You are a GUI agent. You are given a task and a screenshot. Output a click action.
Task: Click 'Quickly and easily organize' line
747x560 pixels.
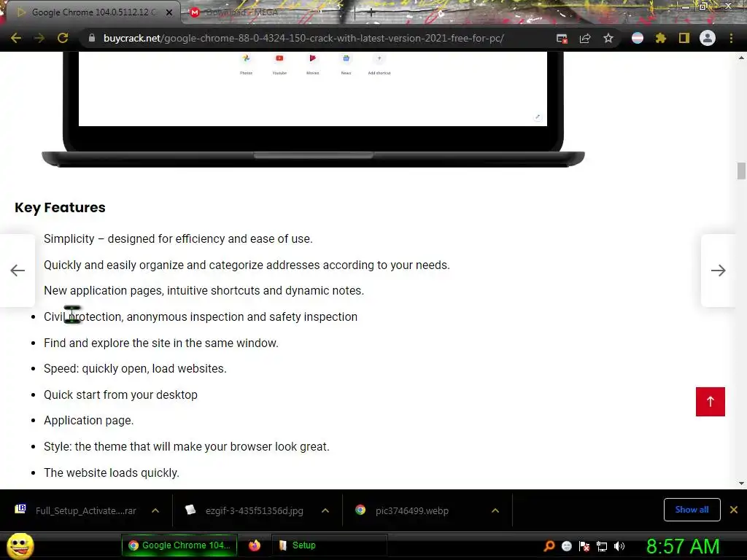[x=247, y=265]
